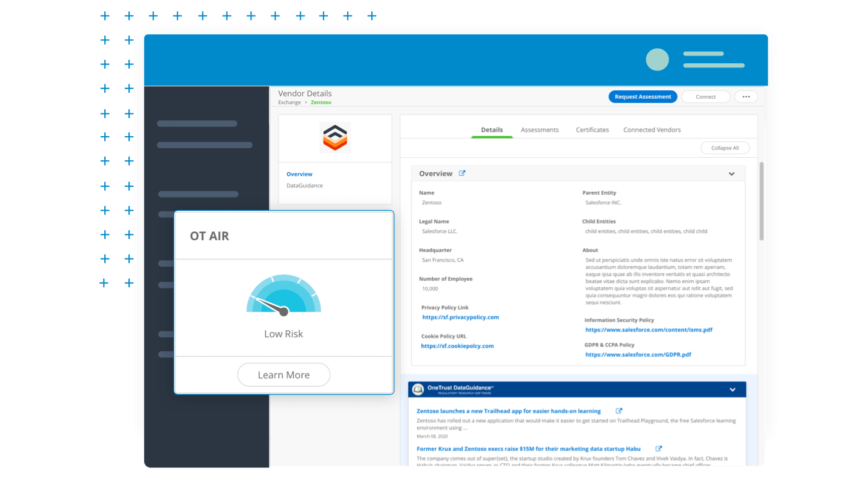Open the Overview external link icon

point(462,173)
